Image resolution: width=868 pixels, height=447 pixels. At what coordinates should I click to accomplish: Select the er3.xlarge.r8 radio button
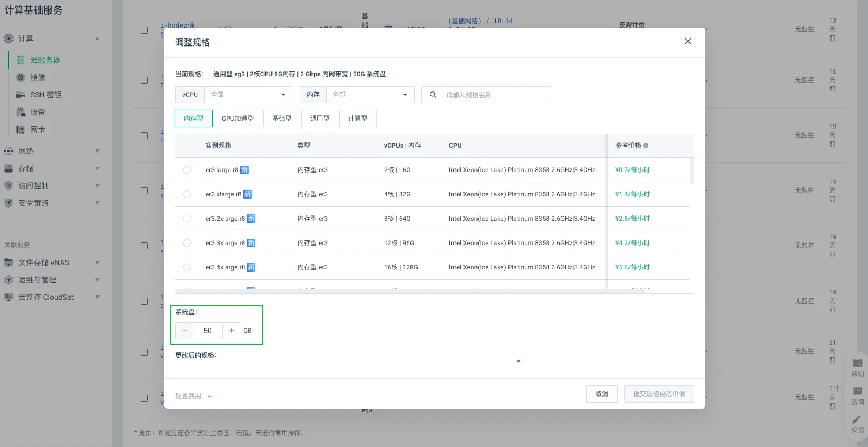pyautogui.click(x=187, y=194)
